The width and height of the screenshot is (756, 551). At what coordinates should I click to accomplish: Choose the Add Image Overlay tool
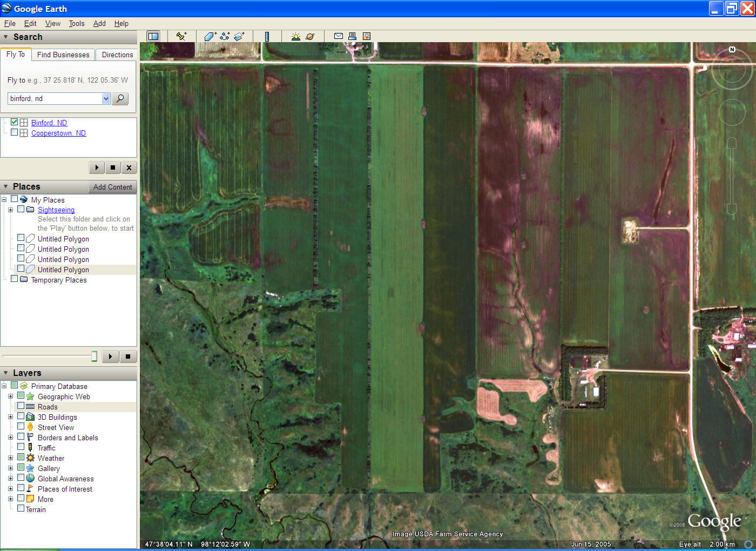(x=239, y=36)
